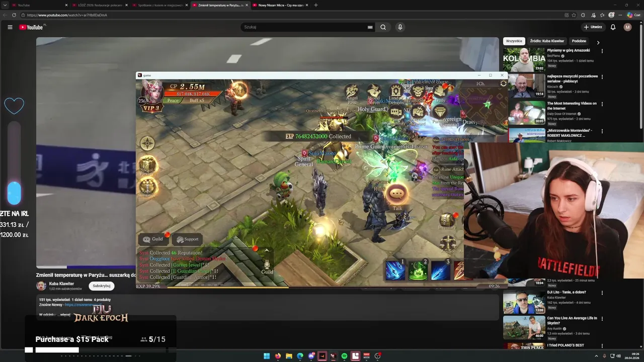Image resolution: width=644 pixels, height=362 pixels.
Task: Click the character HP bar 817.04K
Action: [x=193, y=94]
